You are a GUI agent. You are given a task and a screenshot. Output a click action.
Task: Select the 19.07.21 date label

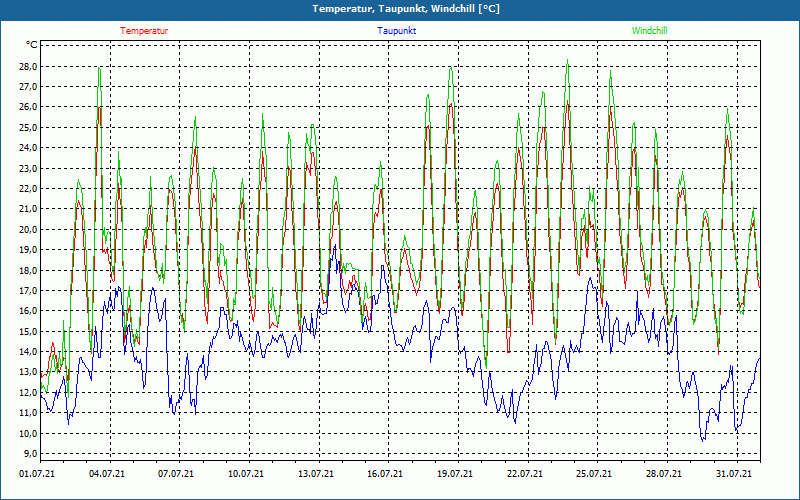[454, 475]
